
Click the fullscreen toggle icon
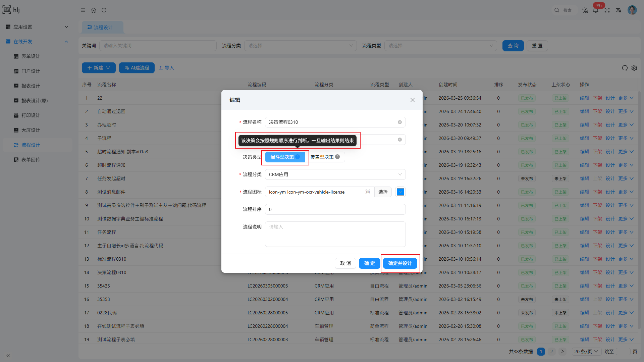pos(607,10)
